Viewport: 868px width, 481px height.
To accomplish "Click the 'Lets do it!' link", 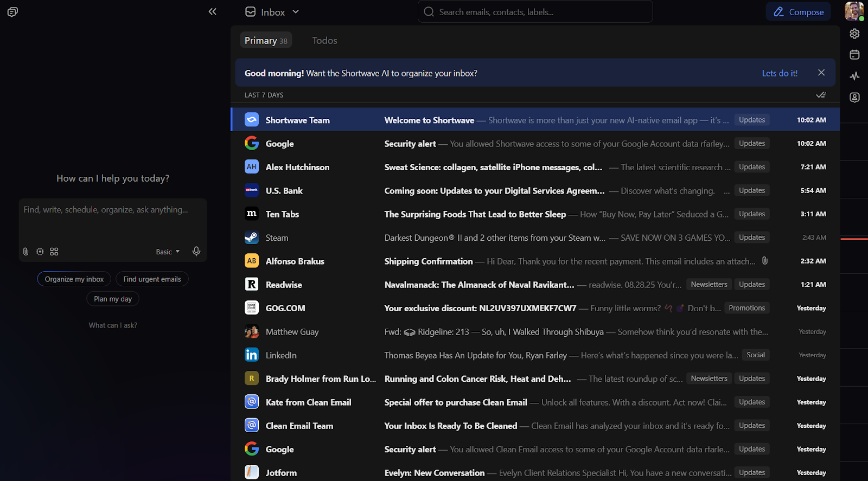I will 780,73.
